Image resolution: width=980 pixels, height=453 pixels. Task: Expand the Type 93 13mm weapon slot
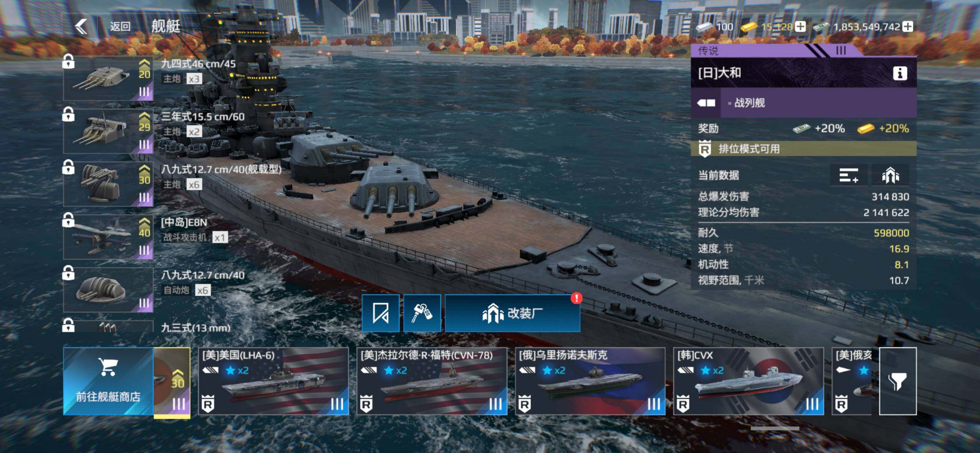tap(108, 326)
